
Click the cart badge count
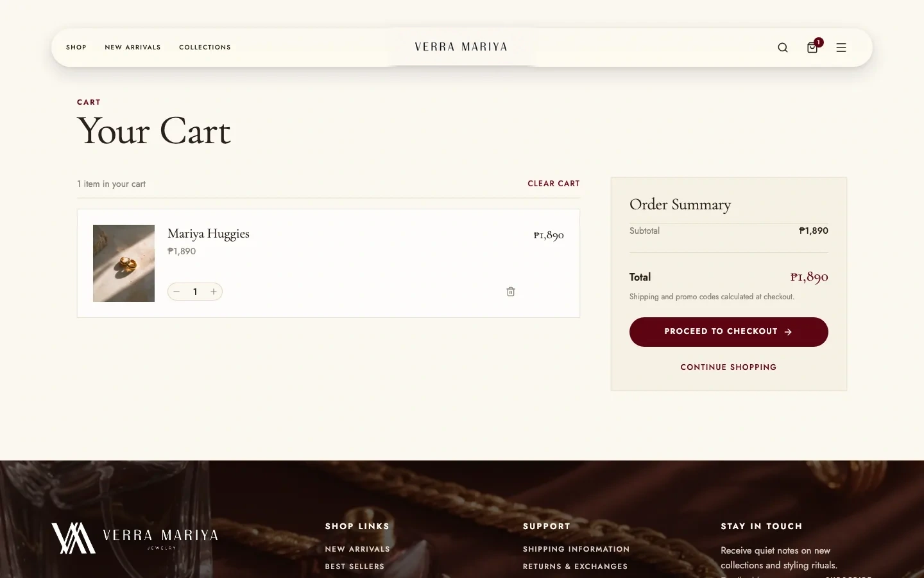819,42
